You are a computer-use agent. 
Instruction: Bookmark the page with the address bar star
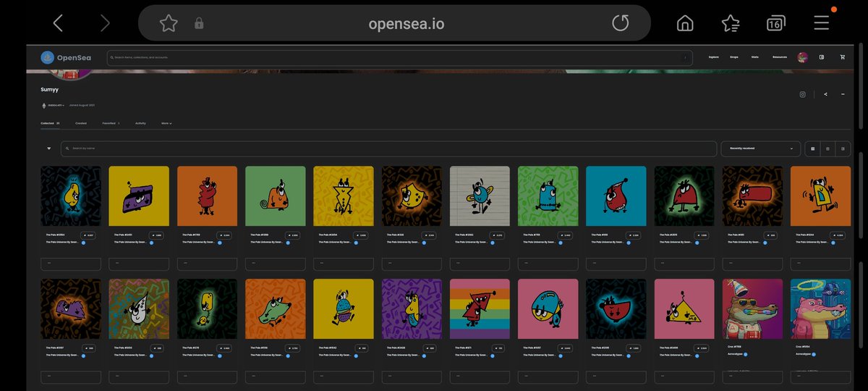click(x=169, y=23)
